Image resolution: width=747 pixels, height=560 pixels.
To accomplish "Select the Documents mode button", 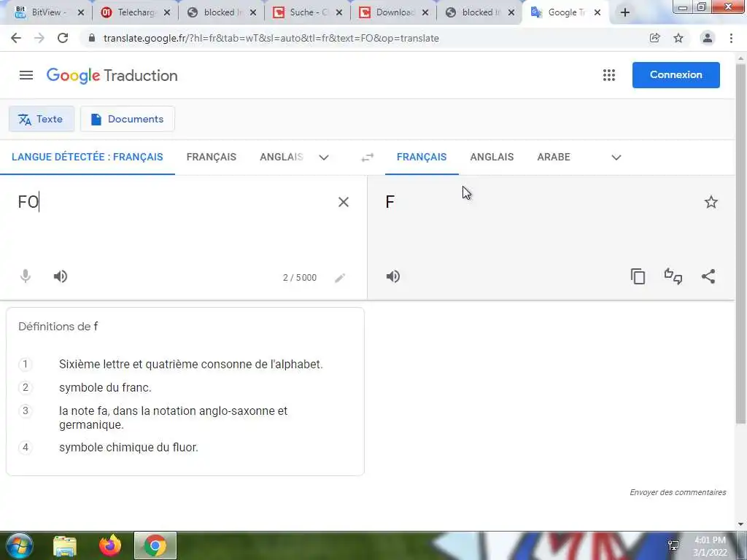I will pos(127,119).
